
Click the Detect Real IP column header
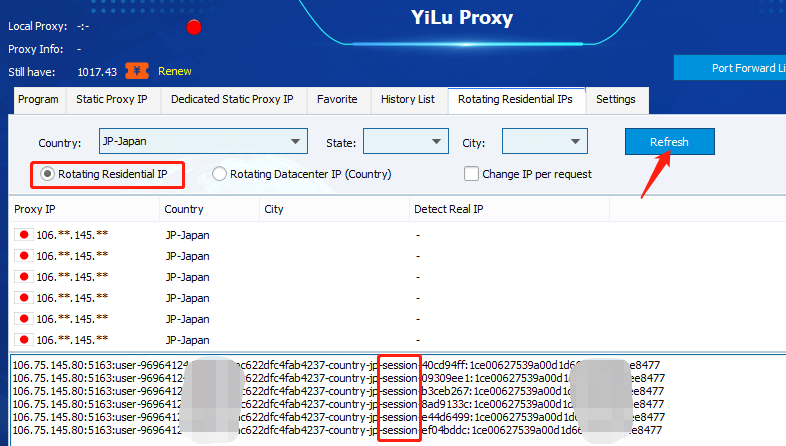[x=509, y=209]
